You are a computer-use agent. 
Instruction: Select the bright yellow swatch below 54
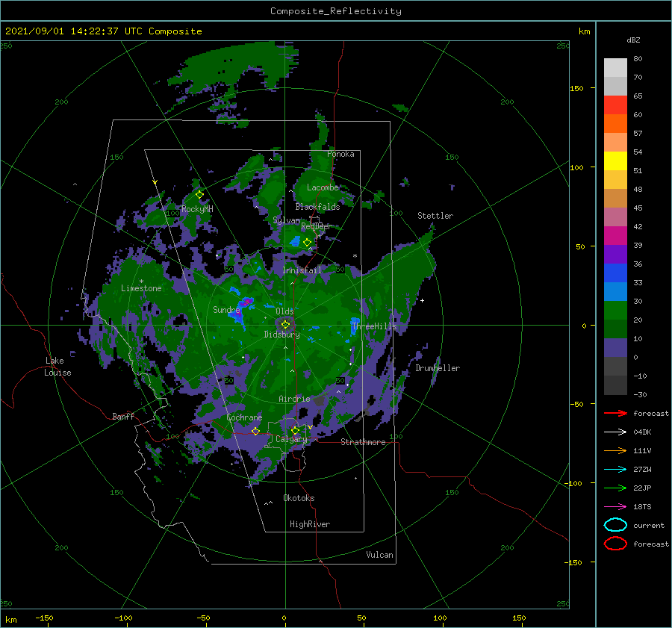[615, 161]
